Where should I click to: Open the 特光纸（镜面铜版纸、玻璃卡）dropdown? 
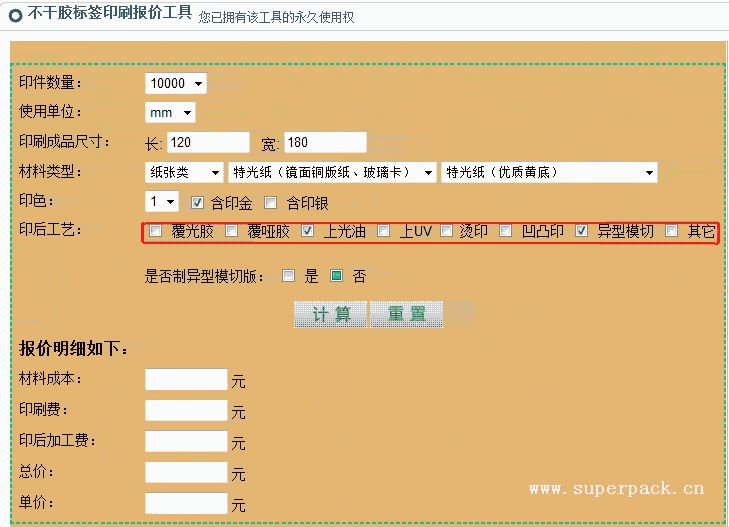[332, 173]
